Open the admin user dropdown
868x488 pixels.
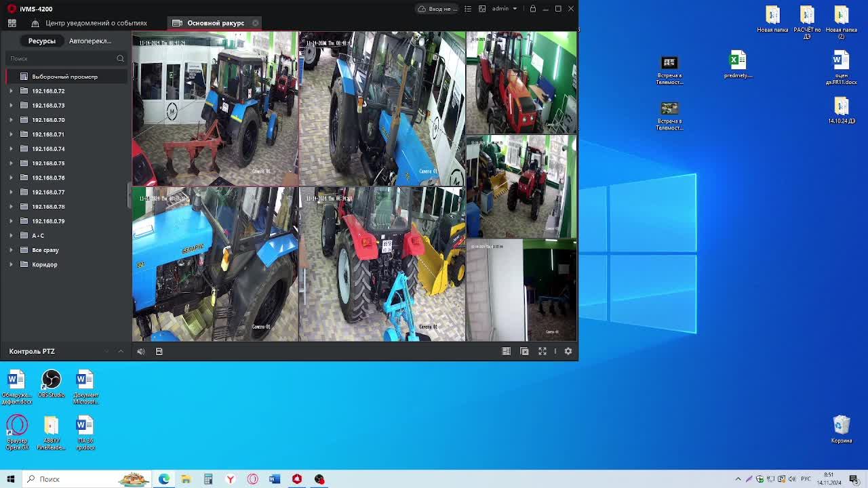tap(505, 9)
